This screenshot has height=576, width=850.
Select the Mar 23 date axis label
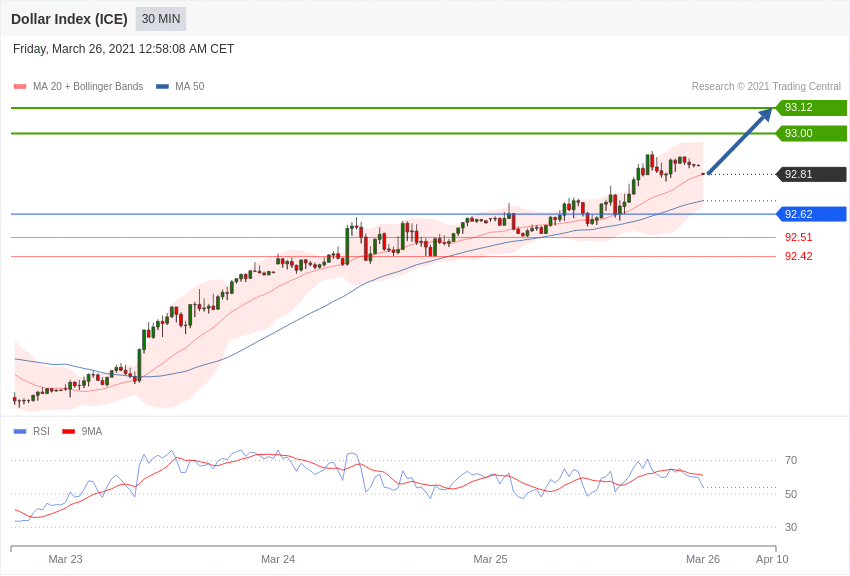tap(66, 559)
